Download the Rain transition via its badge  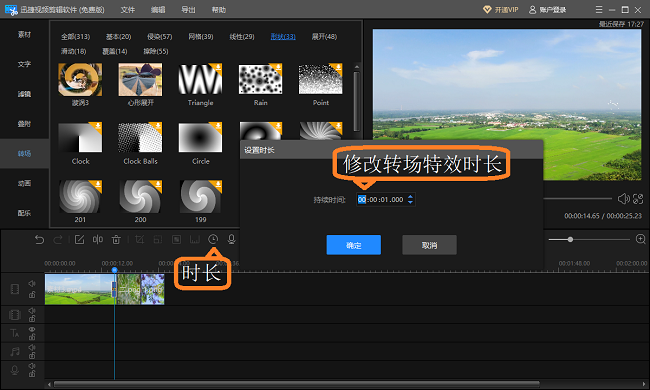point(278,67)
